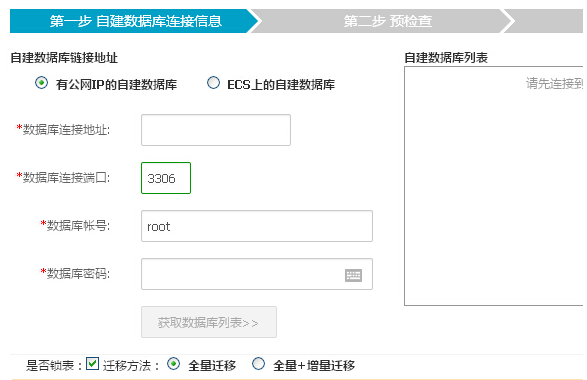Screen dimensions: 587x380
Task: Focus the 数据库连接地址 input field
Action: (216, 130)
